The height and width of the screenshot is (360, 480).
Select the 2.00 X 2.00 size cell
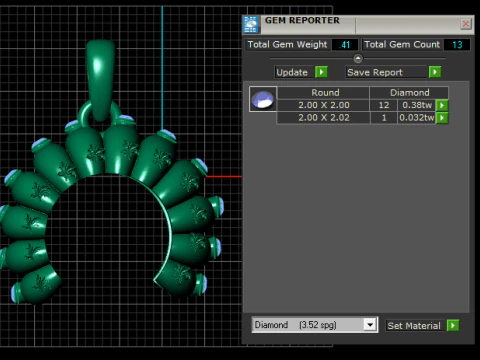pyautogui.click(x=323, y=105)
